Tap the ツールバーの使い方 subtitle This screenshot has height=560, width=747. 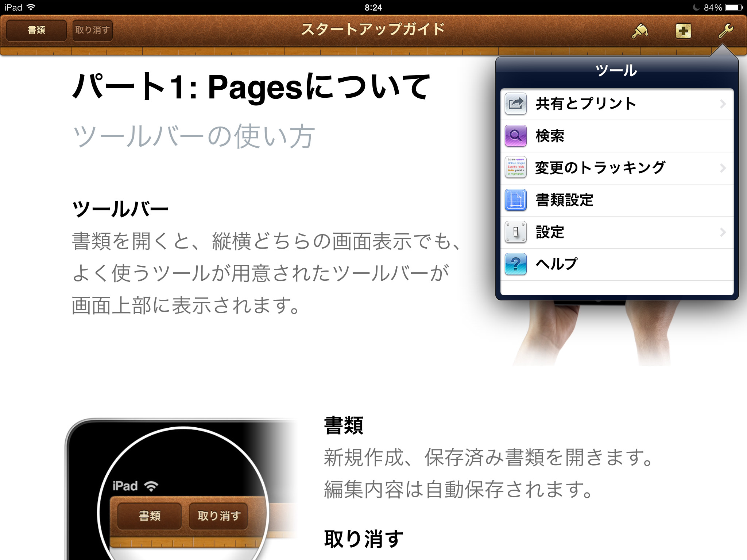coord(193,136)
